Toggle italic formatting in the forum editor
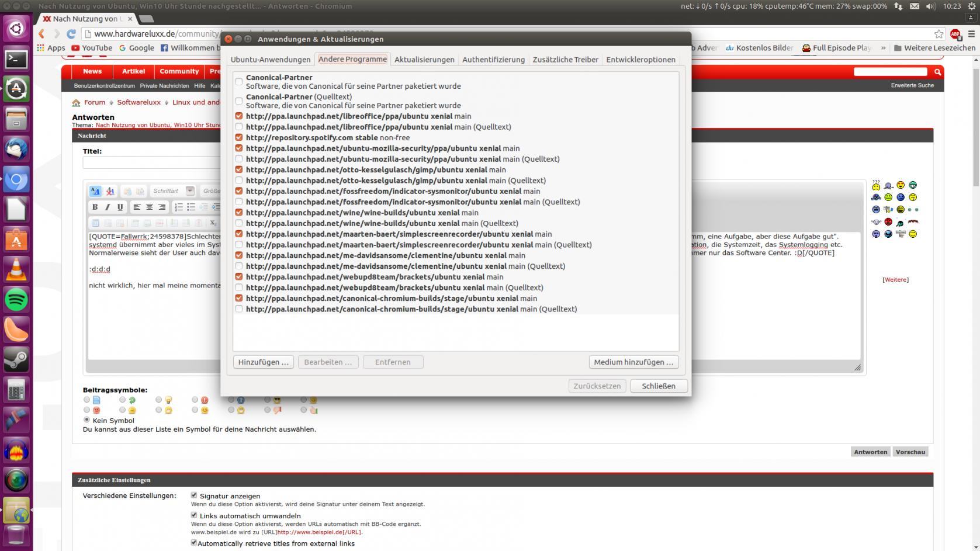980x551 pixels. pos(108,207)
